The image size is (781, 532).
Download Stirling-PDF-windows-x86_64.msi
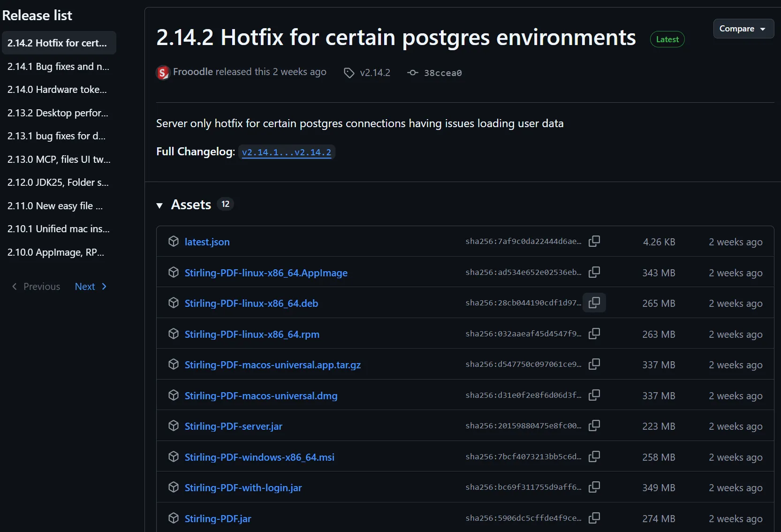(259, 457)
